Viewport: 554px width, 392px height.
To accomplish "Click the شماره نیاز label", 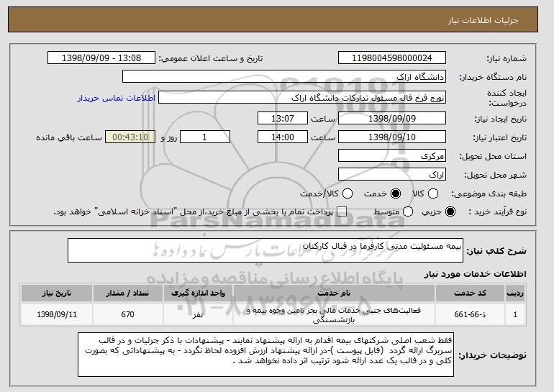I will click(x=507, y=58).
